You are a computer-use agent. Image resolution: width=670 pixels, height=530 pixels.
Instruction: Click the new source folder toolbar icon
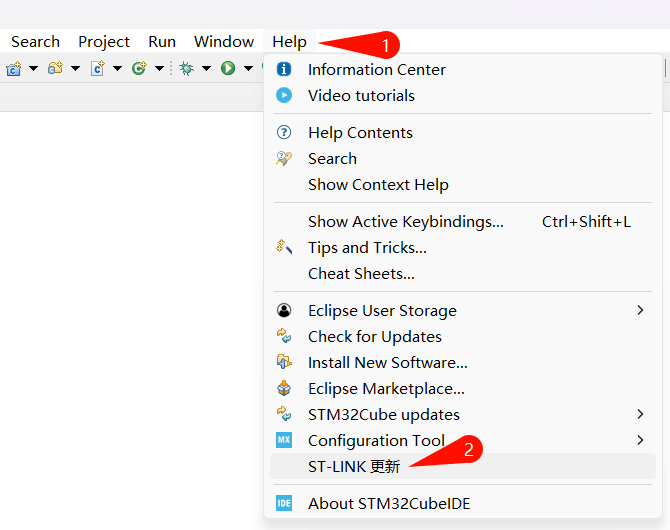pyautogui.click(x=56, y=68)
